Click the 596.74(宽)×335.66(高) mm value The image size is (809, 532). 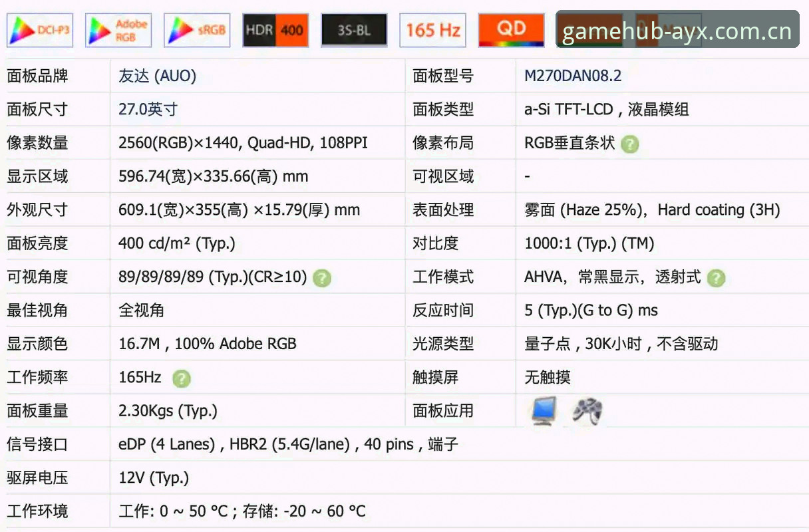pyautogui.click(x=213, y=176)
